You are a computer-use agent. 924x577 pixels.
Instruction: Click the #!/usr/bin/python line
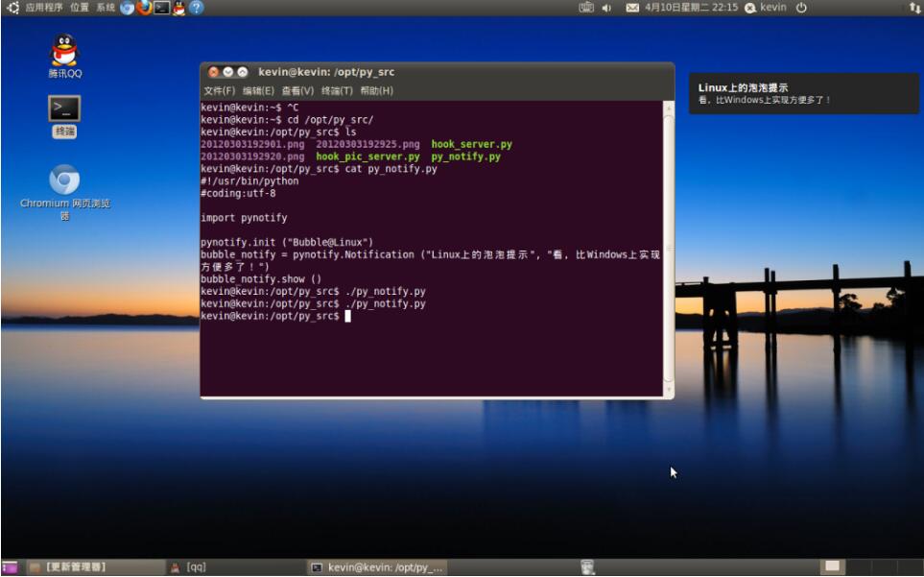coord(249,180)
